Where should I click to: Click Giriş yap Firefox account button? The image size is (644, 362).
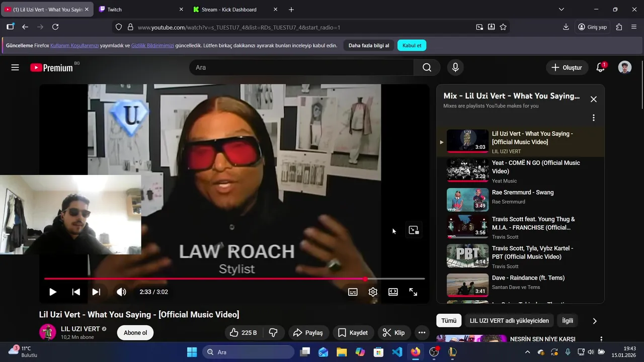tap(593, 27)
